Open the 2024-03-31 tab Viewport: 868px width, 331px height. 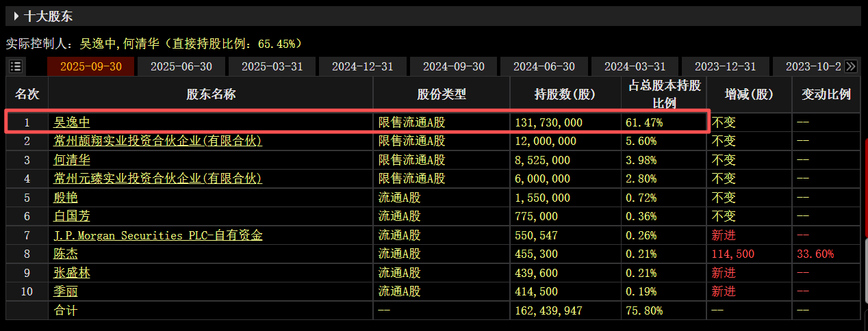(635, 66)
